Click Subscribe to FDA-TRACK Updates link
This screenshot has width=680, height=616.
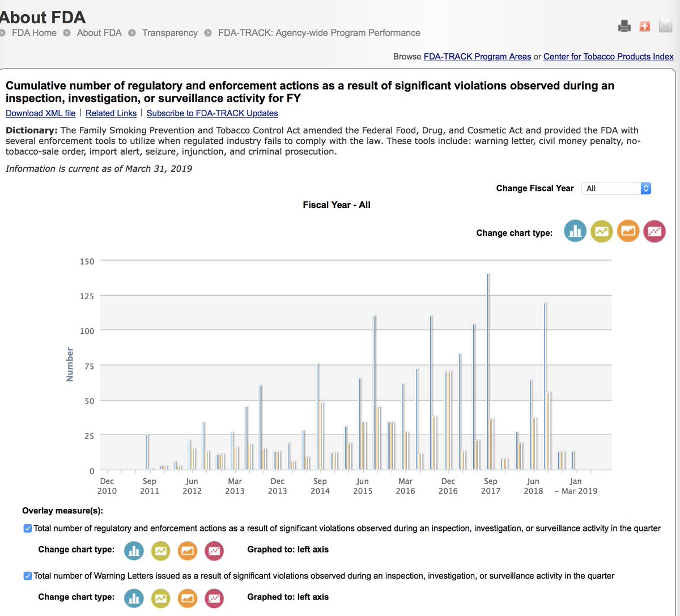212,113
